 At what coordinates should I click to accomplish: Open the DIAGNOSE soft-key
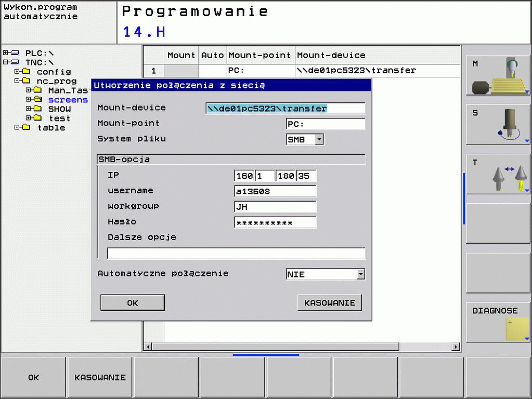[x=498, y=323]
